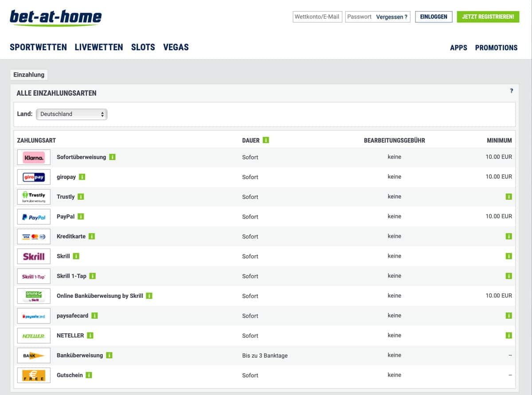Focus the Wettkonto/E-Mail input field
532x395 pixels.
[x=317, y=17]
